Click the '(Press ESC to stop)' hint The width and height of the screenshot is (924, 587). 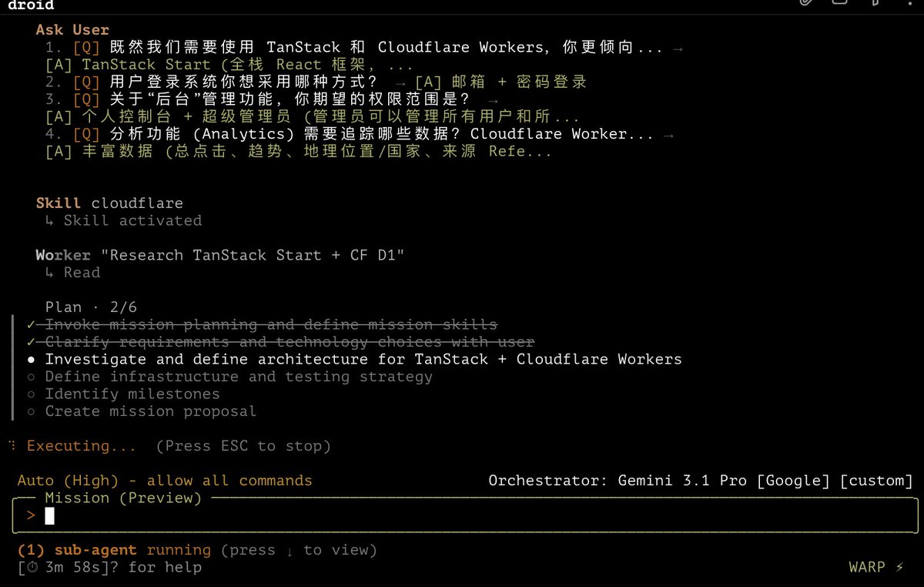(243, 446)
